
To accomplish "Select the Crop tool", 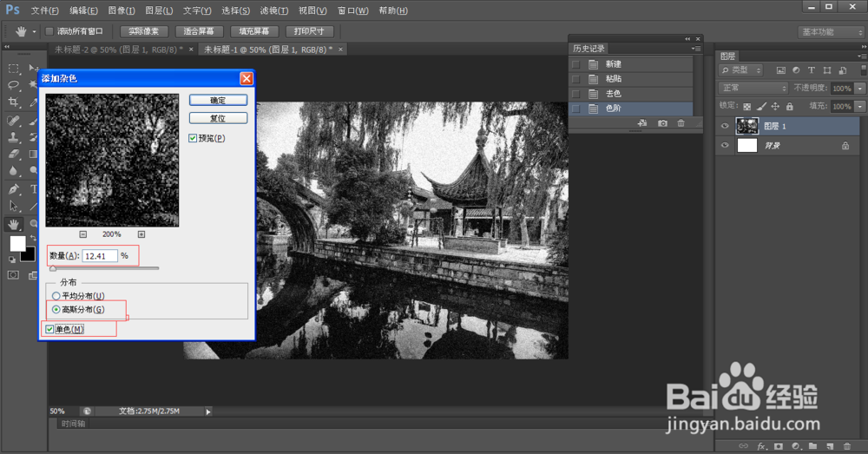I will pos(14,102).
